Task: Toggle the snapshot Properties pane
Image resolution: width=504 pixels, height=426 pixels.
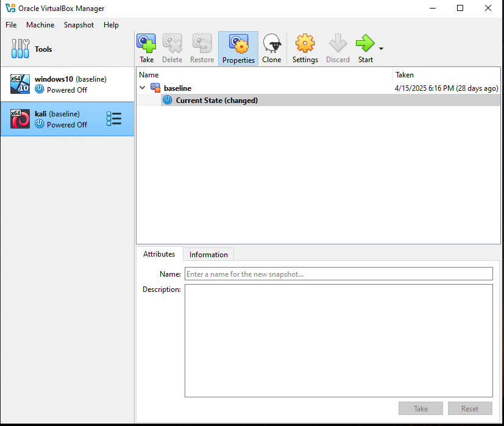Action: tap(238, 49)
